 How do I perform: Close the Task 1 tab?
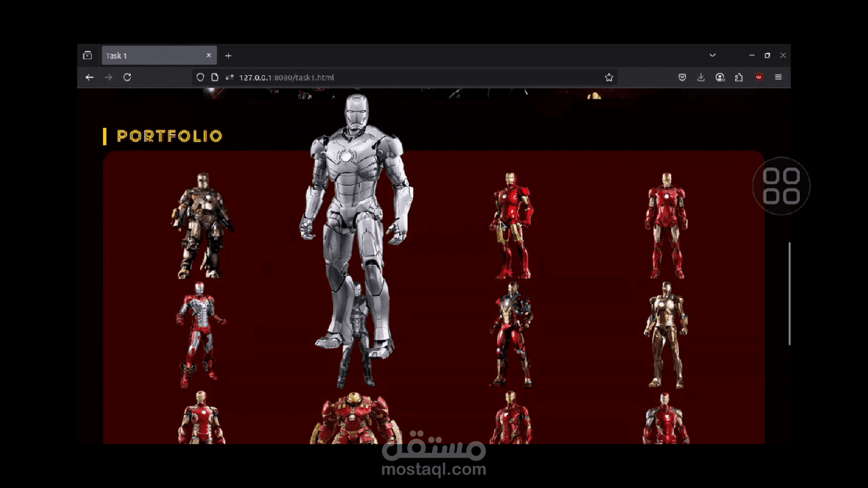(208, 56)
